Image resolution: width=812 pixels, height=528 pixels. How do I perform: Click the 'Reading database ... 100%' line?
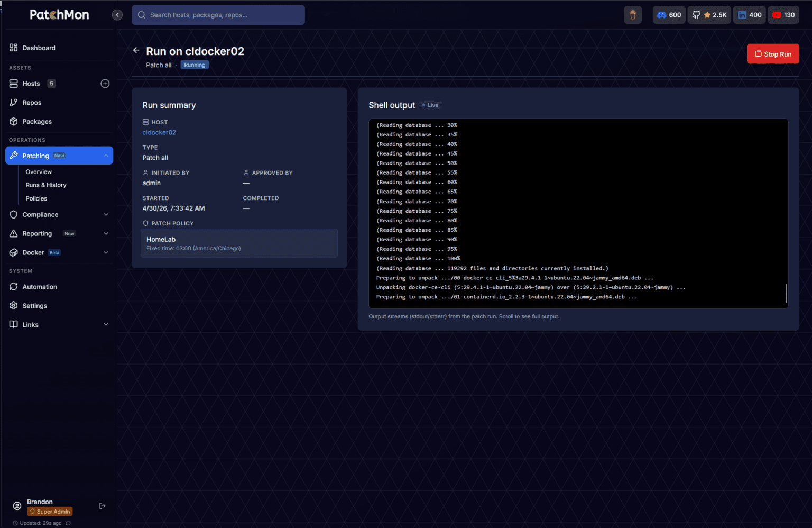(418, 259)
